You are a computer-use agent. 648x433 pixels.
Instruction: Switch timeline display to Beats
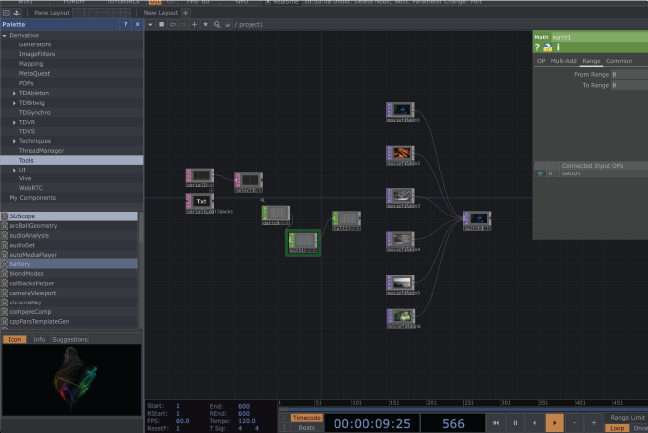306,427
